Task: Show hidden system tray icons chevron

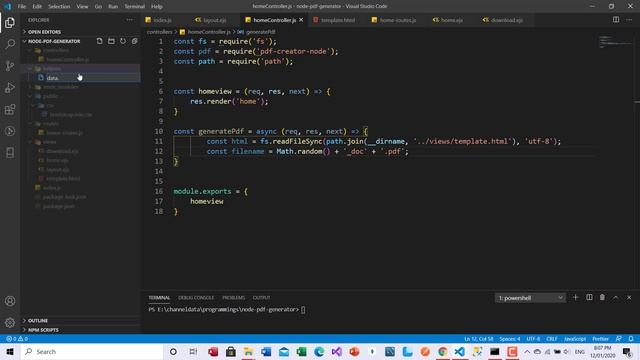Action: 527,351
